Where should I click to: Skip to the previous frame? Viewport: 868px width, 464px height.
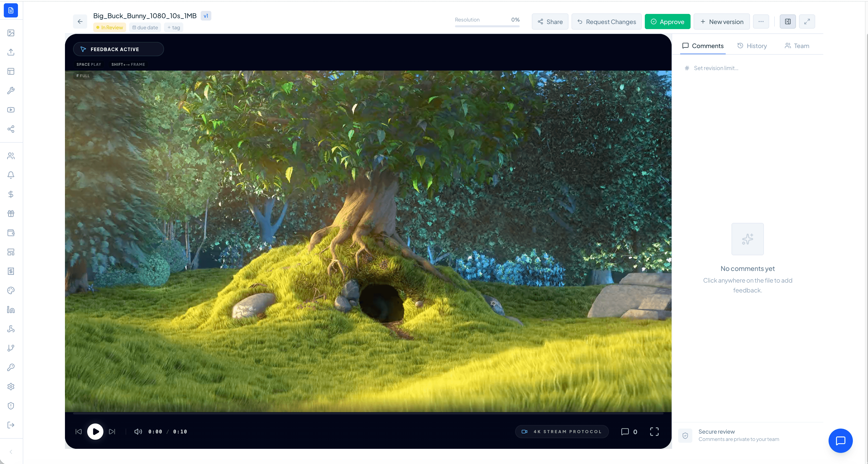pyautogui.click(x=79, y=432)
